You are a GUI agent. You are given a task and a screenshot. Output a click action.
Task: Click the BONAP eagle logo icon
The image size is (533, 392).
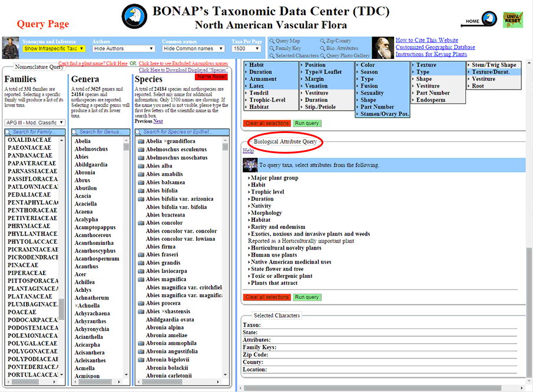134,16
